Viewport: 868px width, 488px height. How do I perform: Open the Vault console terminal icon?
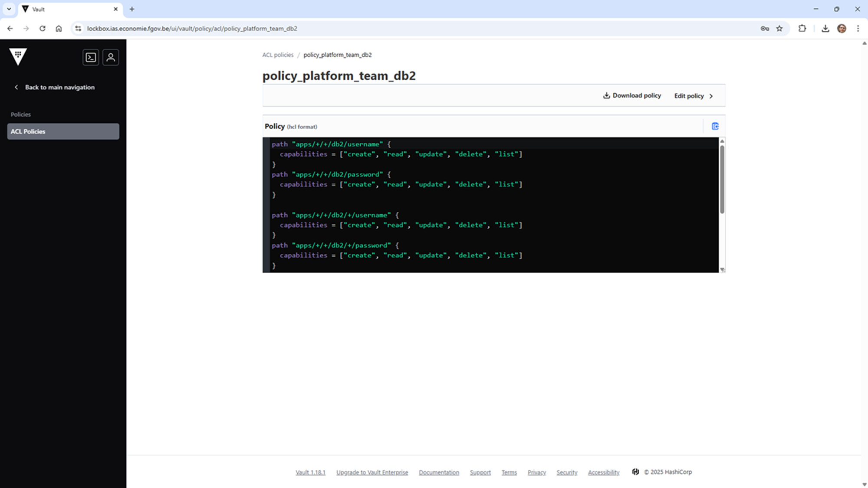[91, 57]
